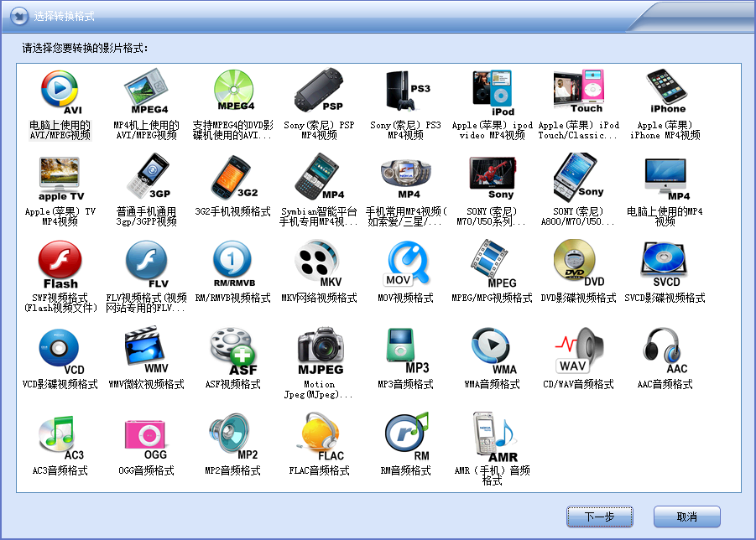Click the text SWF视频格式(Flash视频文件)

click(60, 303)
